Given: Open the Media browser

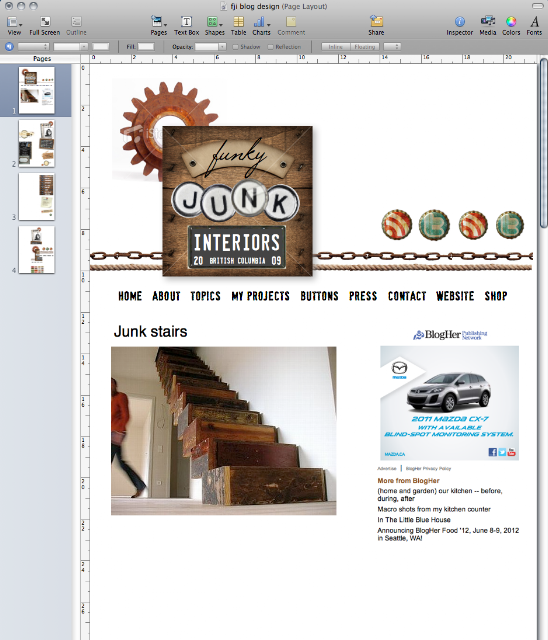Looking at the screenshot, I should [x=488, y=25].
